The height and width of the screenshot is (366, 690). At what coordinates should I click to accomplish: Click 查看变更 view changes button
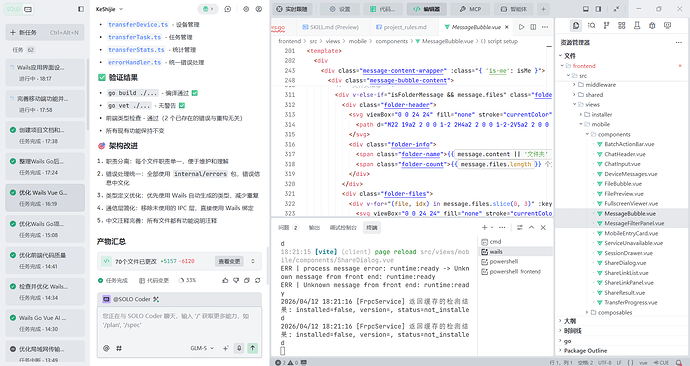(x=229, y=261)
